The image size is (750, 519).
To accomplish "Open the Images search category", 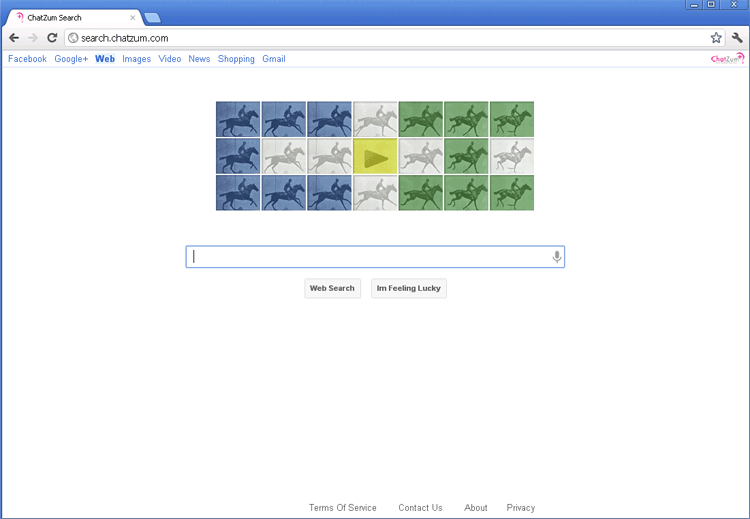I will point(136,59).
